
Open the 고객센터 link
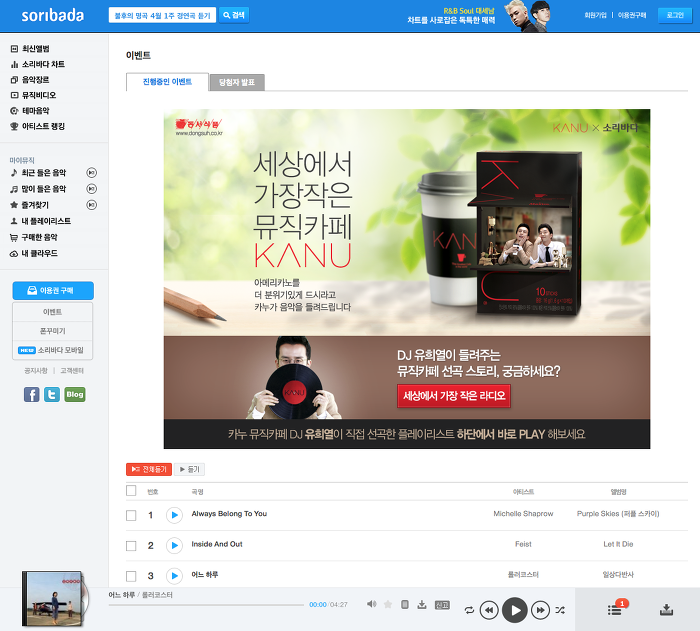click(72, 371)
